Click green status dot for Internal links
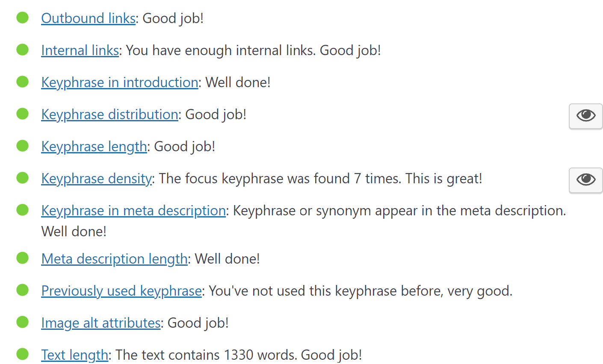 click(x=22, y=50)
